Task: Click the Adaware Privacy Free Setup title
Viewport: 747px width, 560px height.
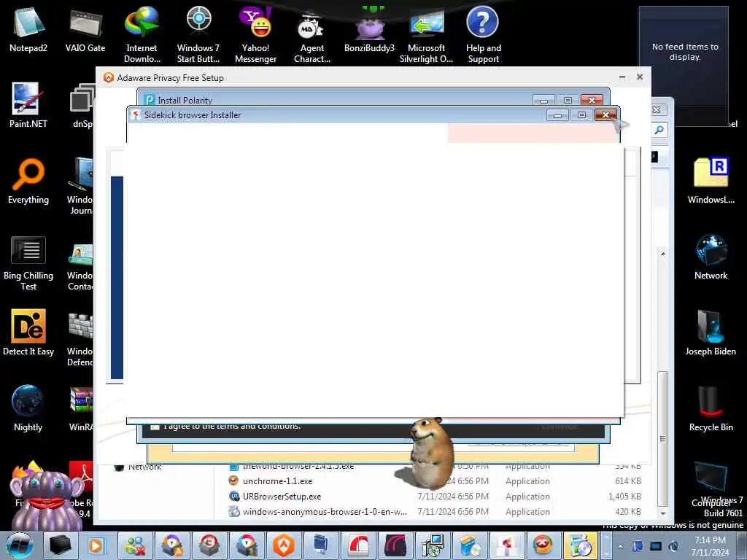Action: (x=170, y=77)
